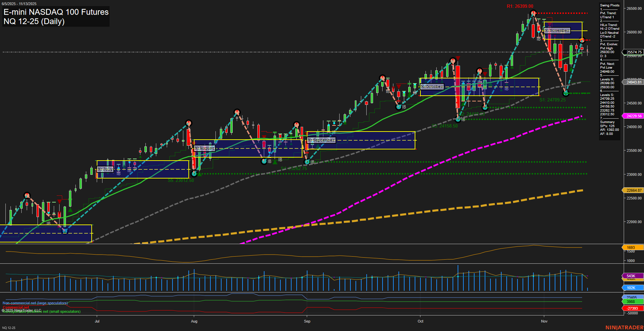Click the teal swing low dot below the November pullback
This screenshot has height=331, width=644.
(566, 93)
